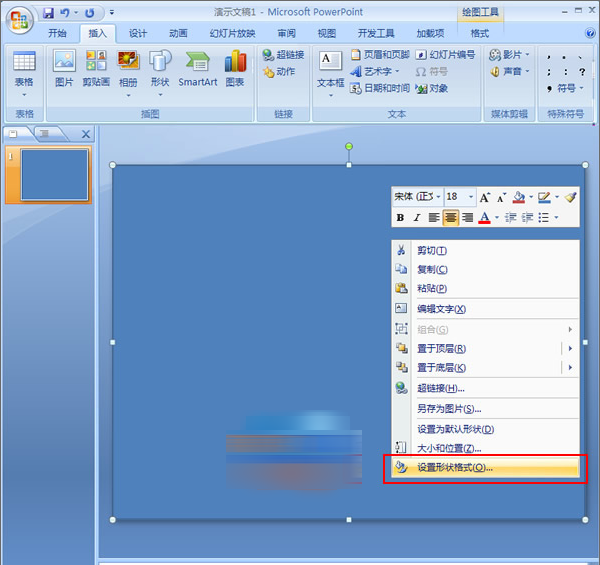Insert a chart with 图表
This screenshot has height=565, width=600.
point(235,69)
